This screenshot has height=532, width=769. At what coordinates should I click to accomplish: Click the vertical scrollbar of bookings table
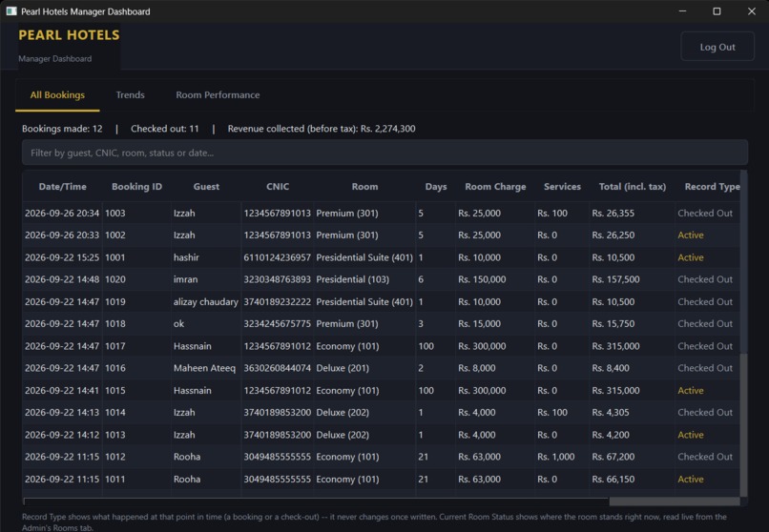click(x=743, y=333)
